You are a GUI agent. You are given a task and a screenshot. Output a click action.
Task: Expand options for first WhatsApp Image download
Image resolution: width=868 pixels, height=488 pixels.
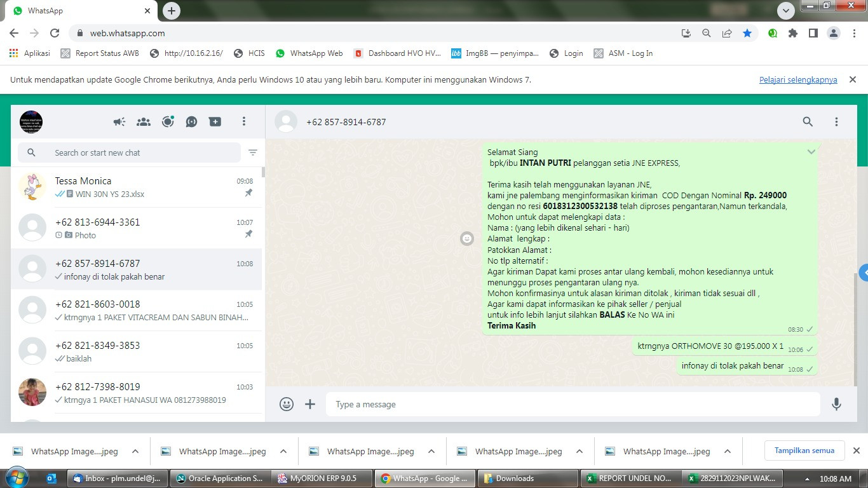[135, 451]
